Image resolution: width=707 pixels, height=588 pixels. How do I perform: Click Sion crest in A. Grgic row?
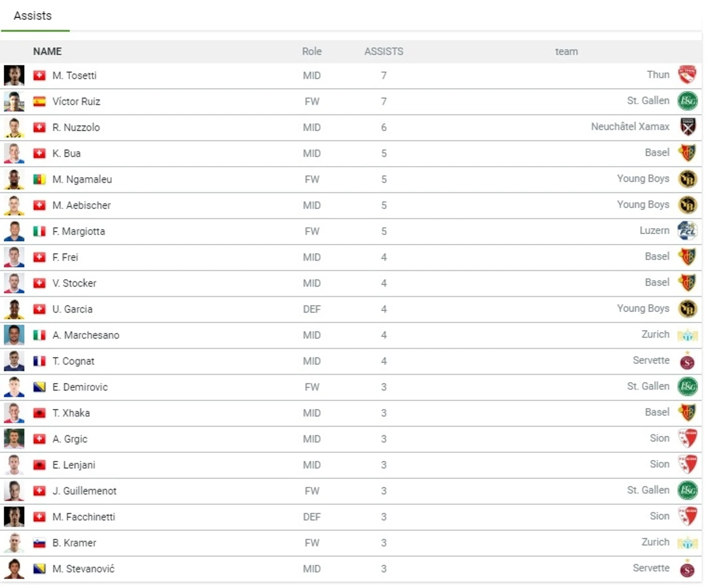pos(687,438)
